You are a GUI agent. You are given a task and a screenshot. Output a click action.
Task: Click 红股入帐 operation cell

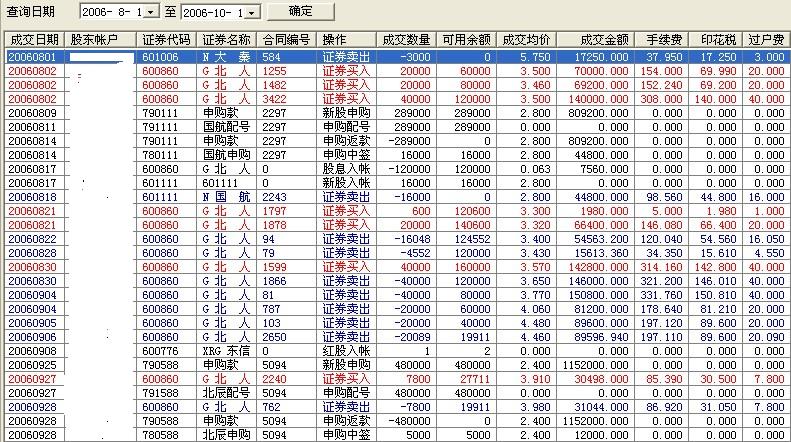point(346,351)
